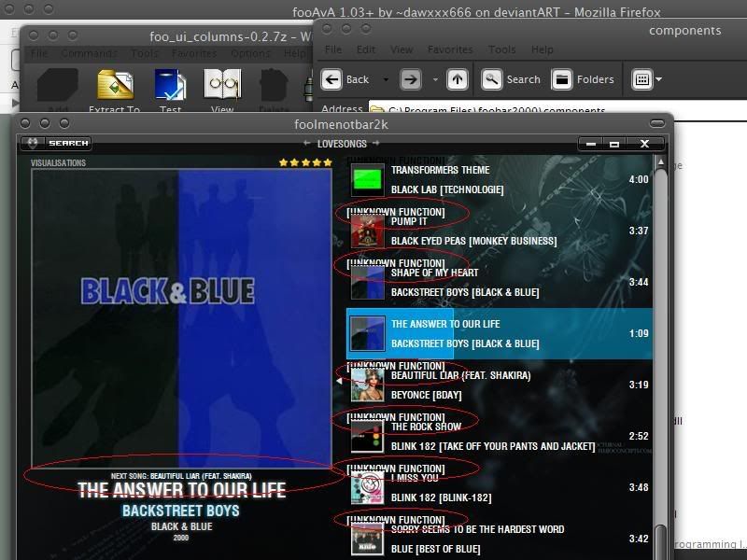Click the large Black & Blue album art

point(181,318)
